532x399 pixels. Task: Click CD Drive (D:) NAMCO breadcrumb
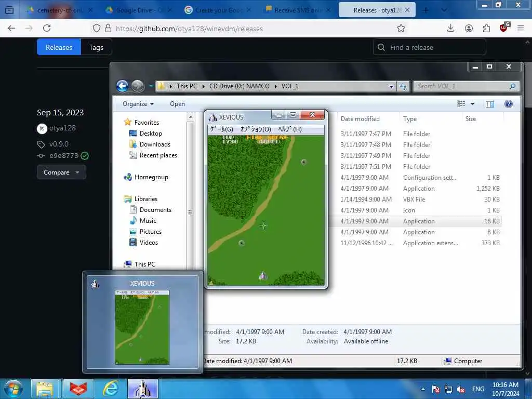point(239,86)
